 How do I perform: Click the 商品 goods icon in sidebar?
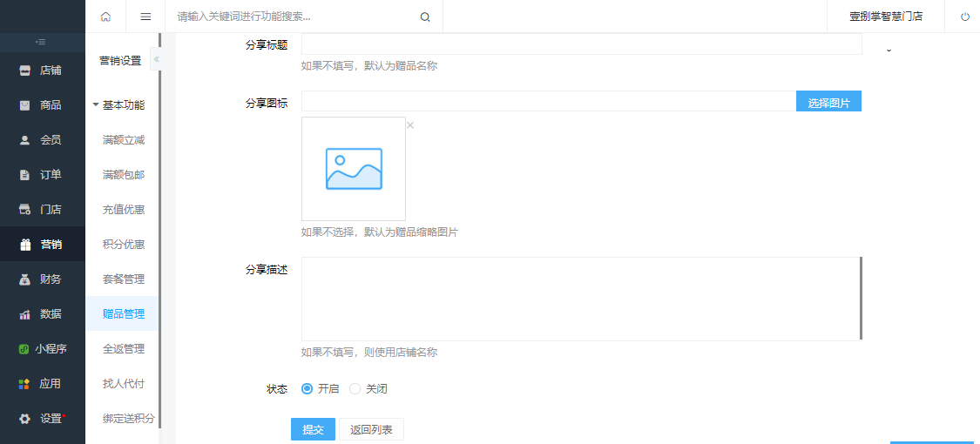25,105
